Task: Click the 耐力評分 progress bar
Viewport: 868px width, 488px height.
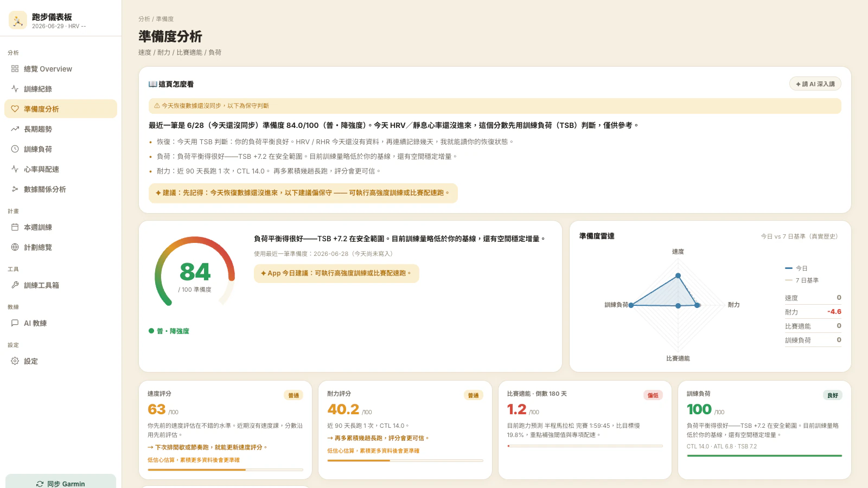Action: (405, 460)
